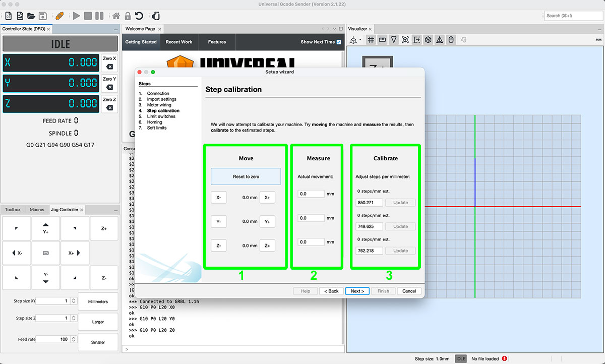Click the Feed rate spinner arrows
The height and width of the screenshot is (364, 605).
[x=74, y=339]
